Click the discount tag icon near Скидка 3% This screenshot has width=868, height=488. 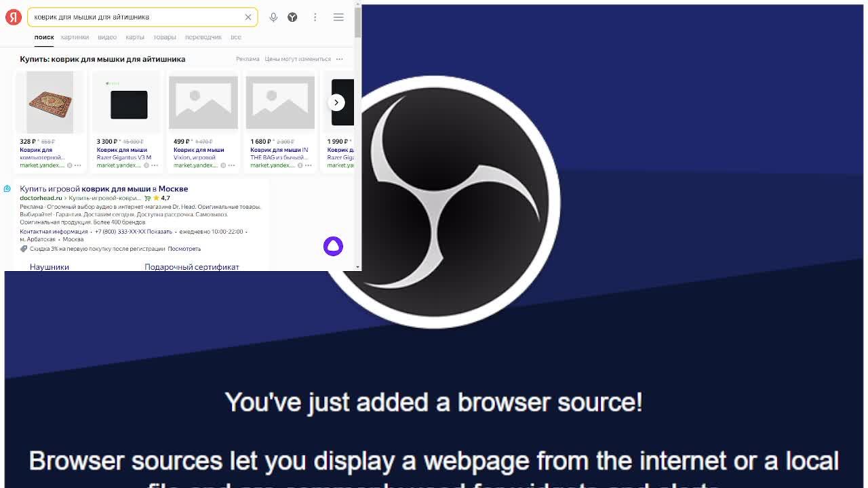(x=24, y=249)
